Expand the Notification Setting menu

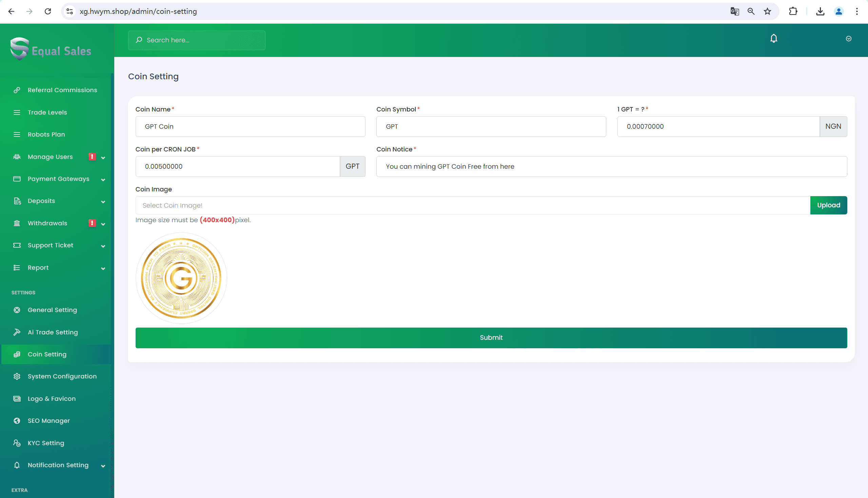58,465
